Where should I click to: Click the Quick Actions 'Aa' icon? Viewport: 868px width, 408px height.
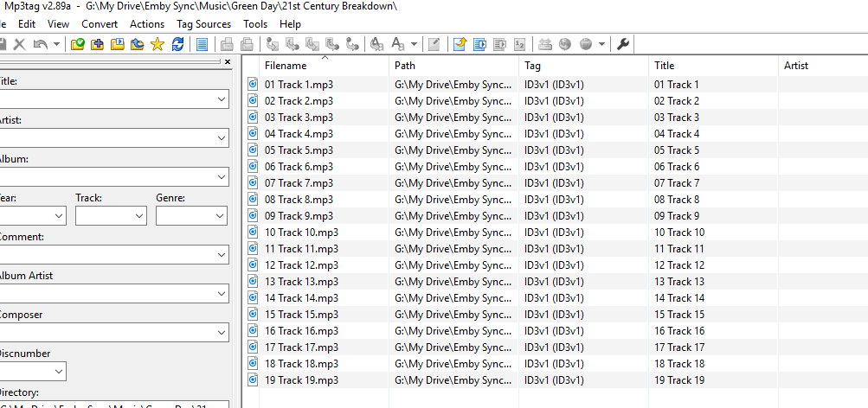coord(398,44)
